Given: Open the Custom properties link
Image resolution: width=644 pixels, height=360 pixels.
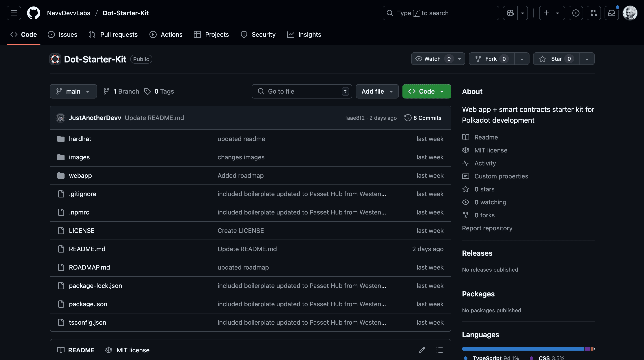Looking at the screenshot, I should coord(501,176).
